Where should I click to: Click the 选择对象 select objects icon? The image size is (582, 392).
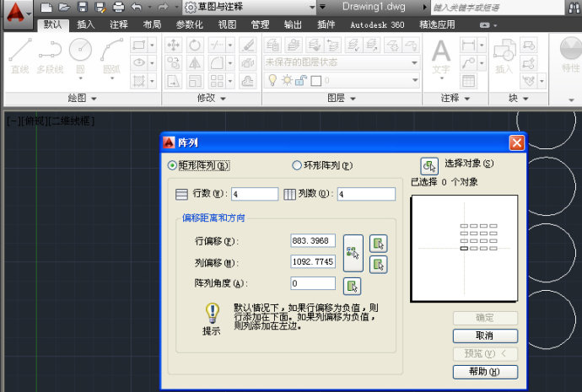click(x=429, y=166)
